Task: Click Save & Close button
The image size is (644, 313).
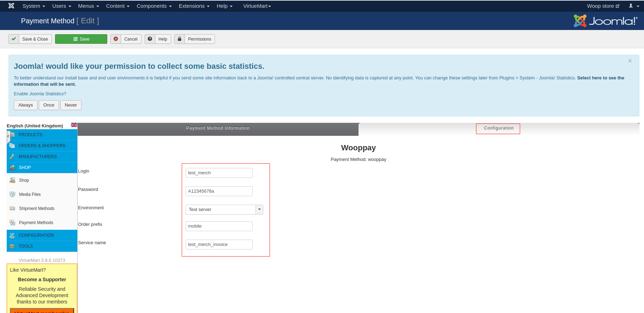Action: coord(30,39)
